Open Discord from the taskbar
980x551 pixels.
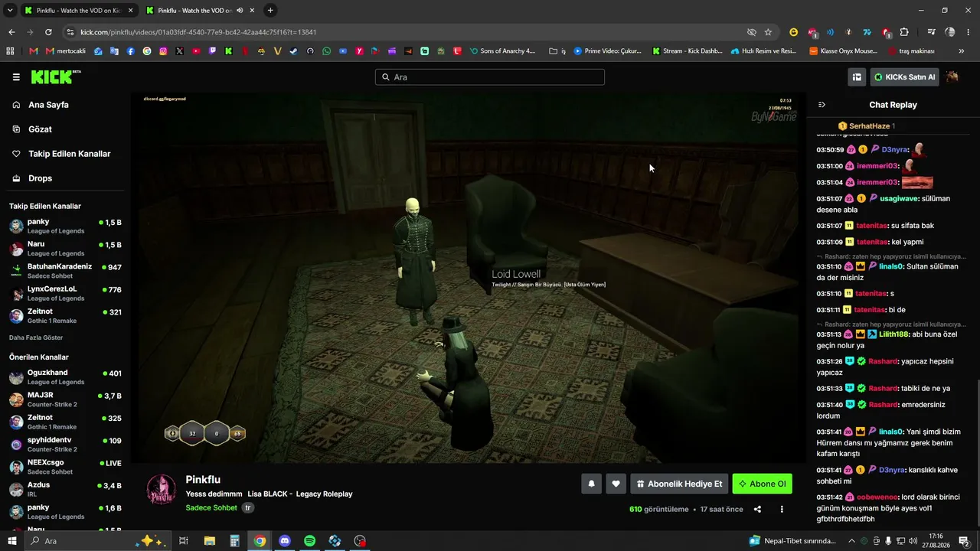coord(285,541)
